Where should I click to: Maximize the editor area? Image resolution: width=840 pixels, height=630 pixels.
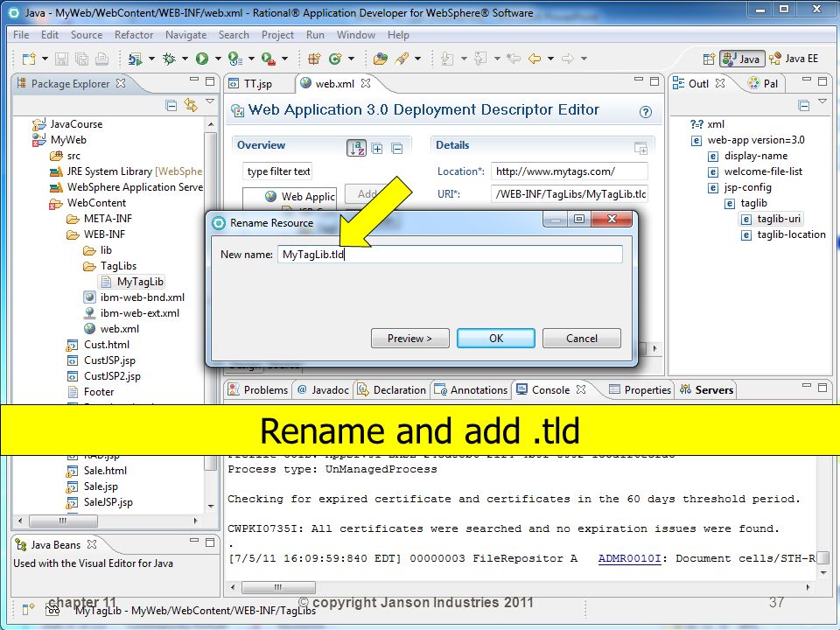click(654, 80)
